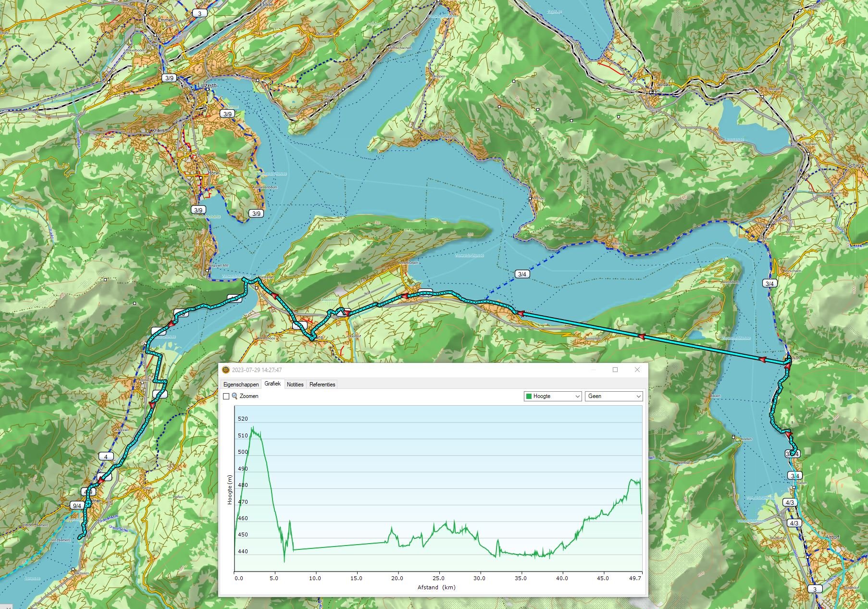Expand the Geen dropdown
868x609 pixels.
coord(613,396)
